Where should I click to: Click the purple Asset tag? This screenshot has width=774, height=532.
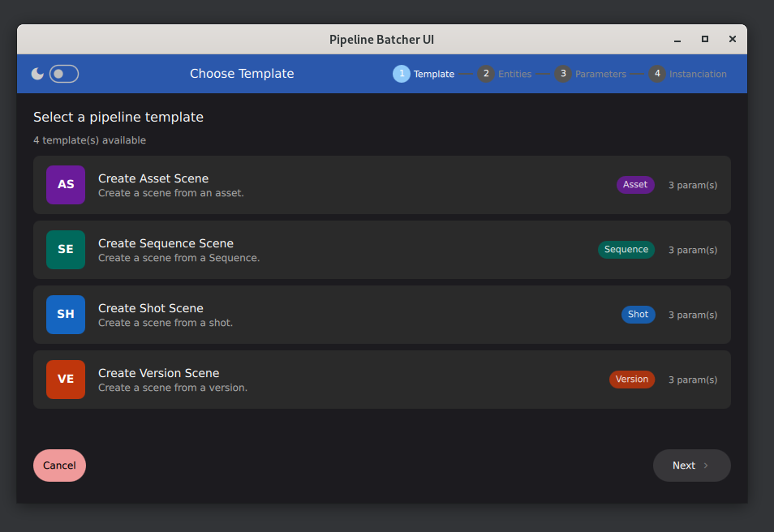[x=635, y=185]
